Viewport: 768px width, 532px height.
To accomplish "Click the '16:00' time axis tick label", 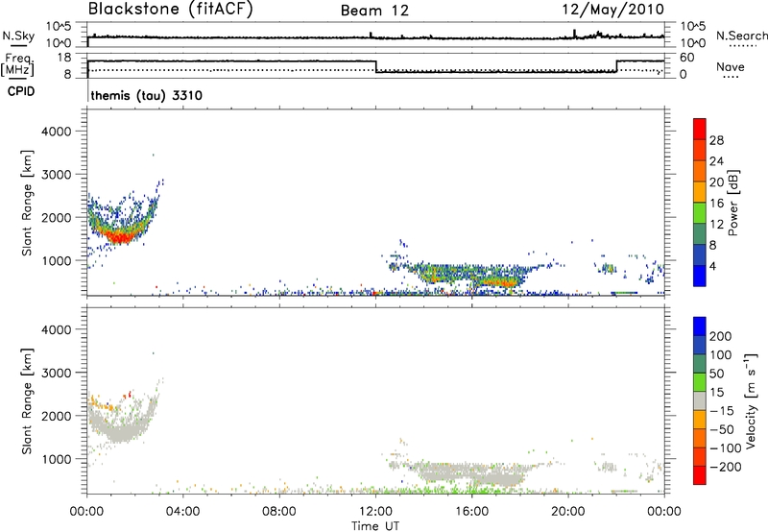I will (471, 512).
